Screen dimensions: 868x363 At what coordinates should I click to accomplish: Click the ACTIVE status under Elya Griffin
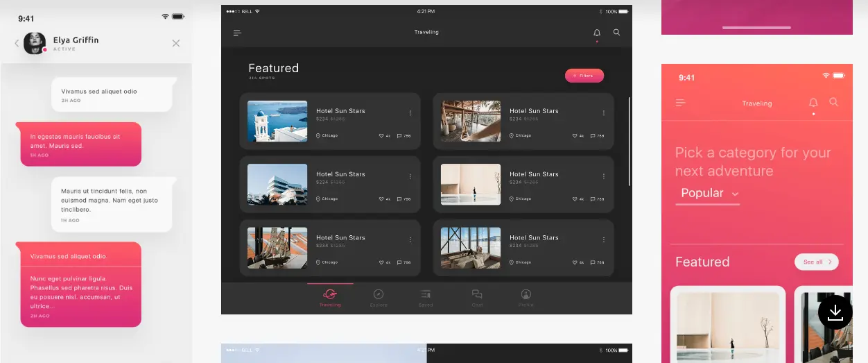[64, 49]
